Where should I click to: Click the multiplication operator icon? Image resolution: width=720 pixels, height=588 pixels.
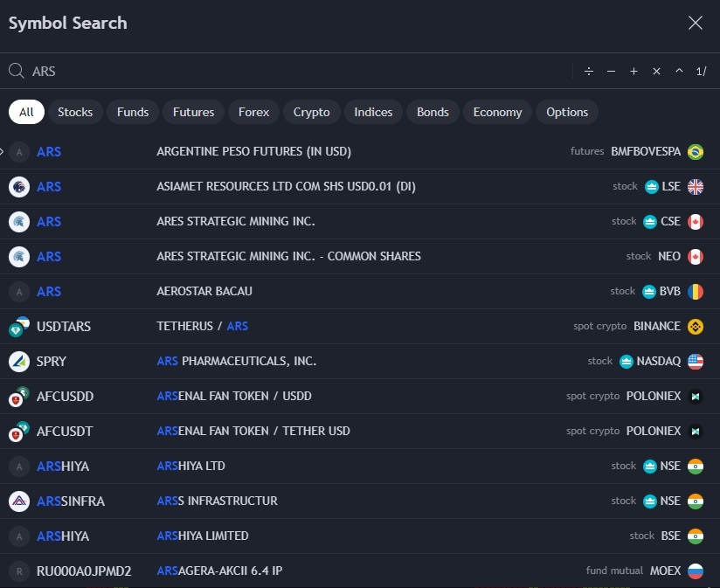[x=657, y=72]
